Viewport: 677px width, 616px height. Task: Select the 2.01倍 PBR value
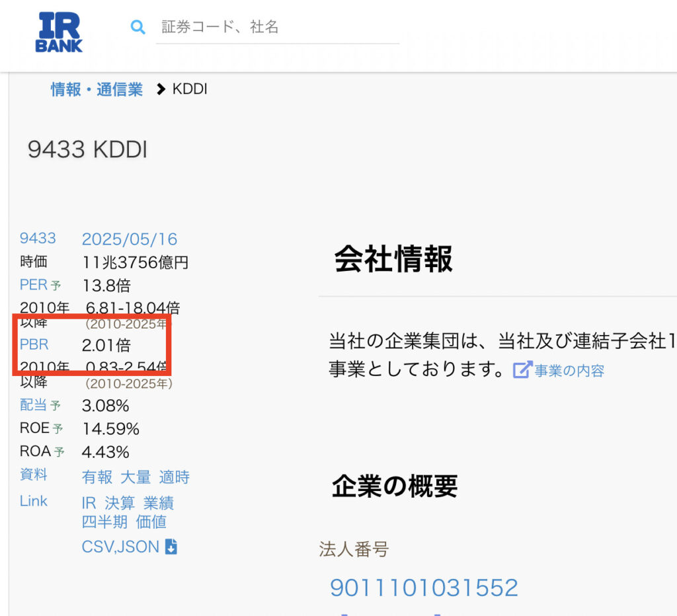click(x=106, y=345)
